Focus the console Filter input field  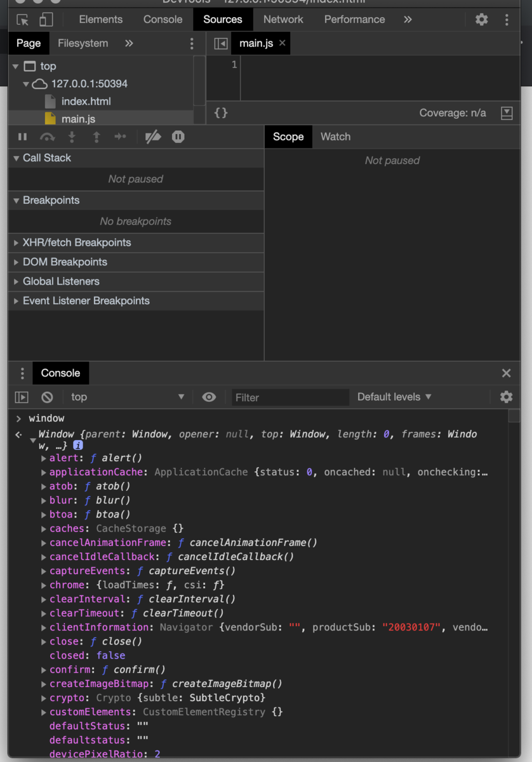point(290,398)
